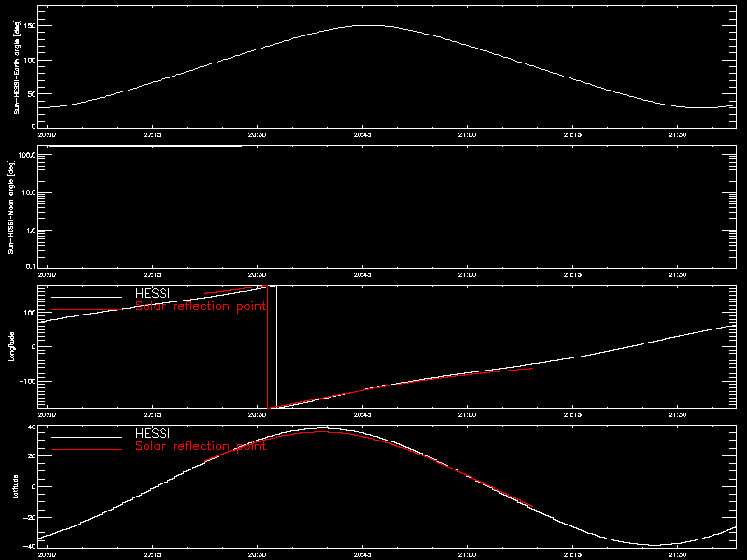Select HESSI legend label in Latitude plot
Image resolution: width=747 pixels, height=560 pixels.
coord(152,433)
